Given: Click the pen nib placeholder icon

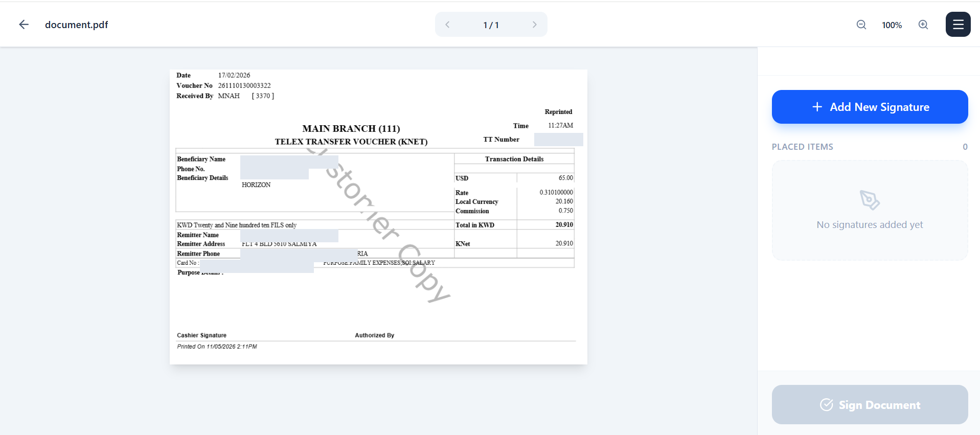Looking at the screenshot, I should pos(870,200).
